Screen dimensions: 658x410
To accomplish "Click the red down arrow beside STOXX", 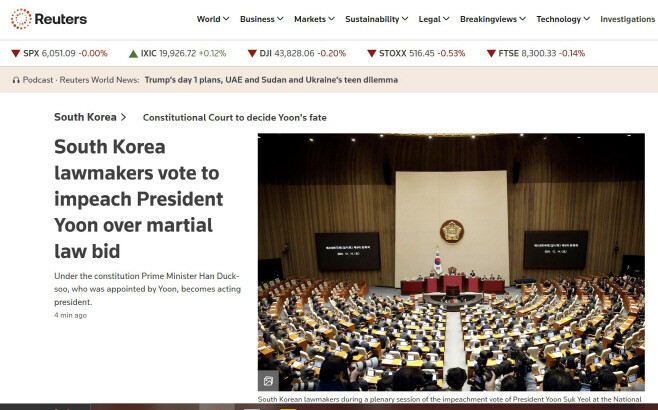I will tap(371, 53).
